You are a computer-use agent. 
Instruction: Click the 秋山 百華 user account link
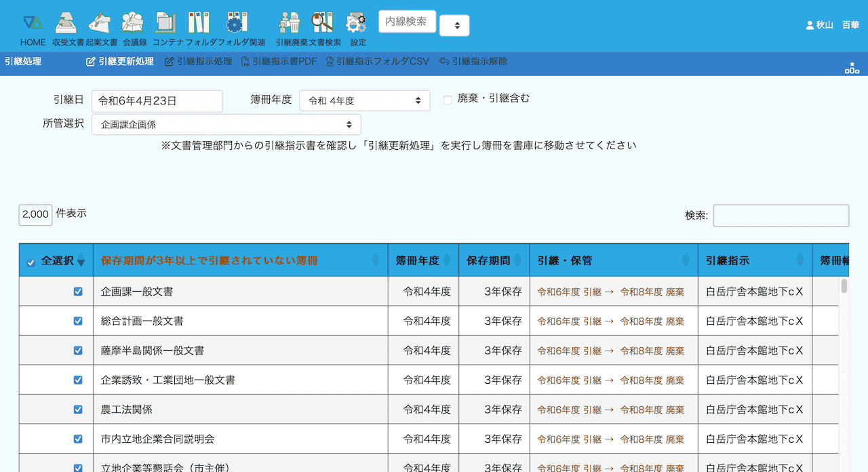(832, 25)
